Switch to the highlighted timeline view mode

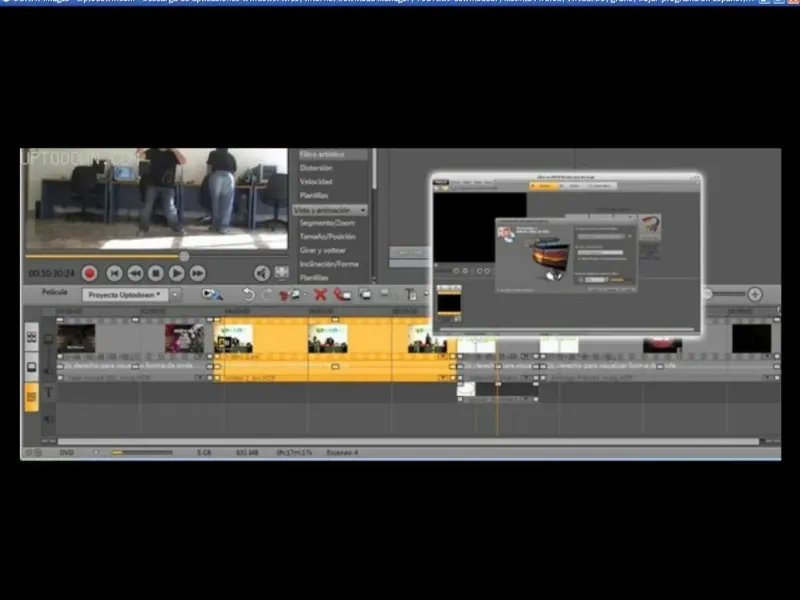click(x=32, y=396)
